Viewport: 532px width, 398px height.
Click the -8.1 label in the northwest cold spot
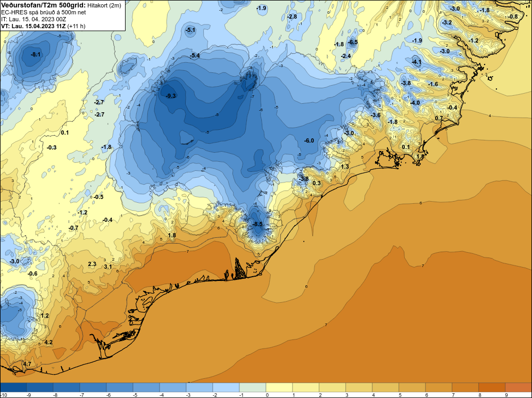35,54
